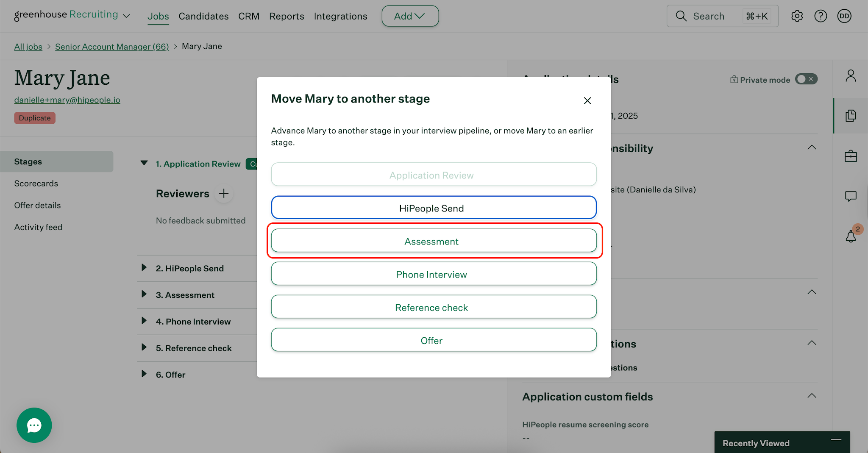Click the search magnifier icon
The height and width of the screenshot is (453, 868).
pos(681,16)
